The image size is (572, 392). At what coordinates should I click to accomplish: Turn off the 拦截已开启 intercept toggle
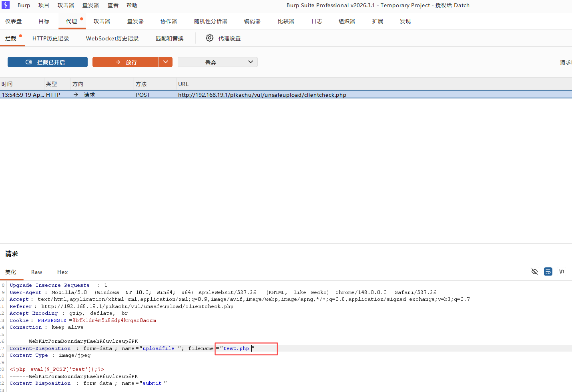[48, 62]
